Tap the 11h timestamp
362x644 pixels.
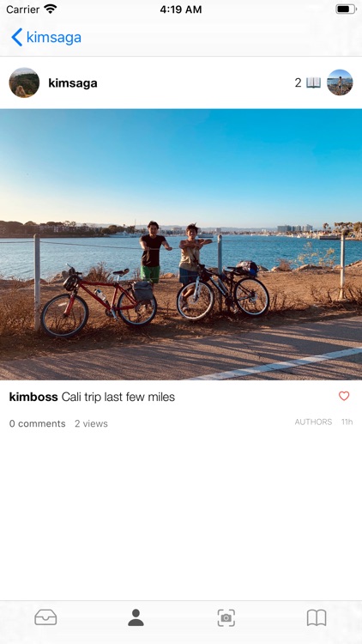347,422
